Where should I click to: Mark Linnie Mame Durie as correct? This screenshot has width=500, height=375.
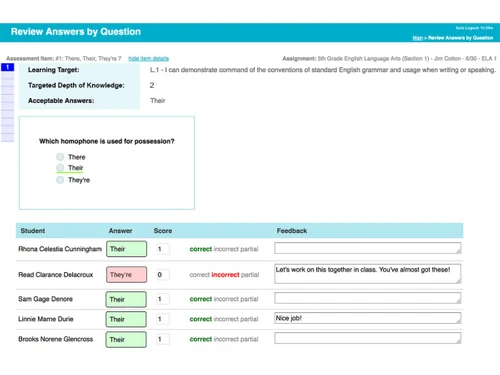[201, 319]
